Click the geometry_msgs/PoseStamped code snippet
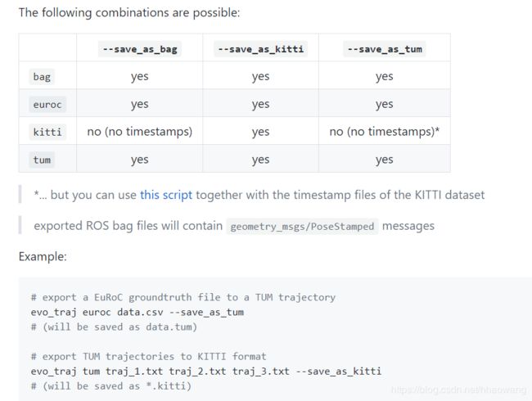Image resolution: width=532 pixels, height=401 pixels. (x=302, y=227)
